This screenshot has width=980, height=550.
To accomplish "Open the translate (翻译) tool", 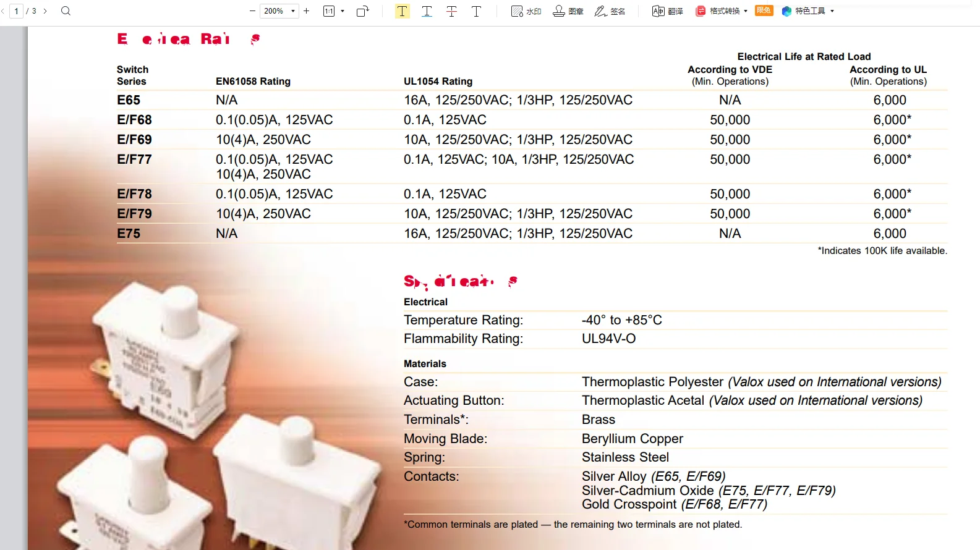I will [668, 11].
